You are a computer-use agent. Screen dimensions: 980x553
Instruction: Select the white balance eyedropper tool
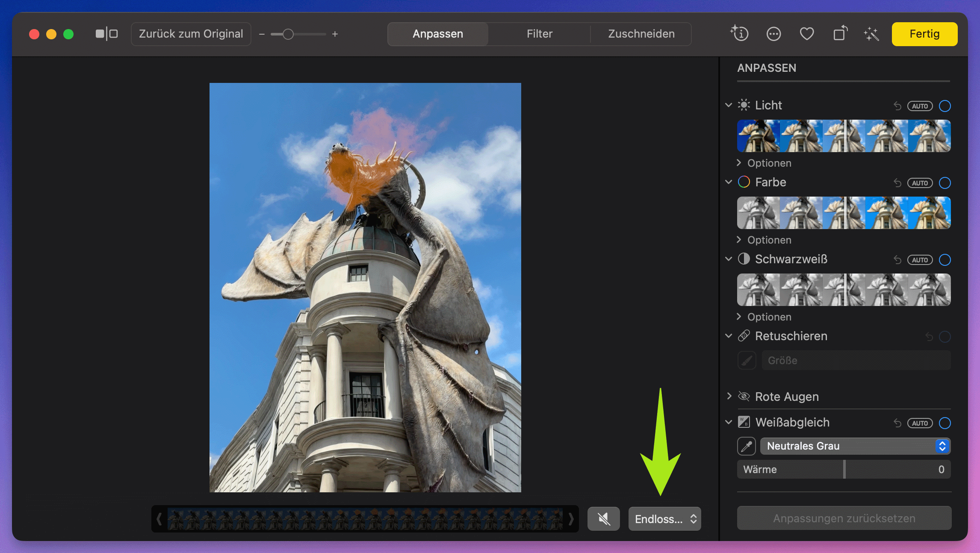pyautogui.click(x=747, y=446)
